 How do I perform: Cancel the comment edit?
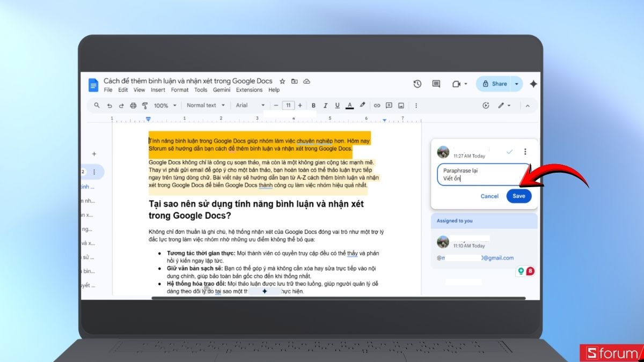(489, 196)
